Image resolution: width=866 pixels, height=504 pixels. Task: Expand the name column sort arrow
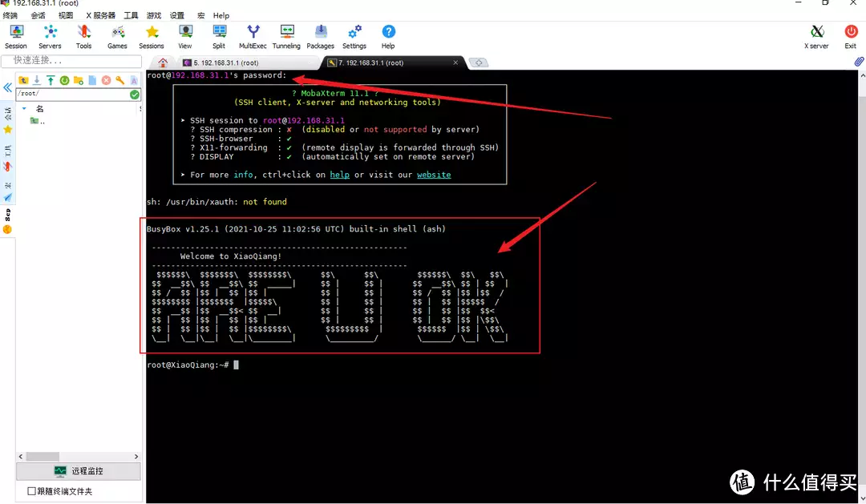coord(24,109)
